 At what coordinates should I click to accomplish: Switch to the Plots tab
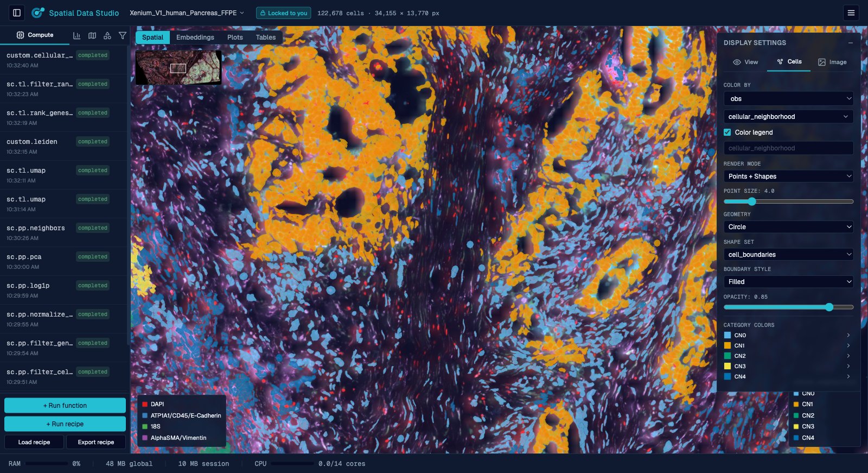pos(235,37)
